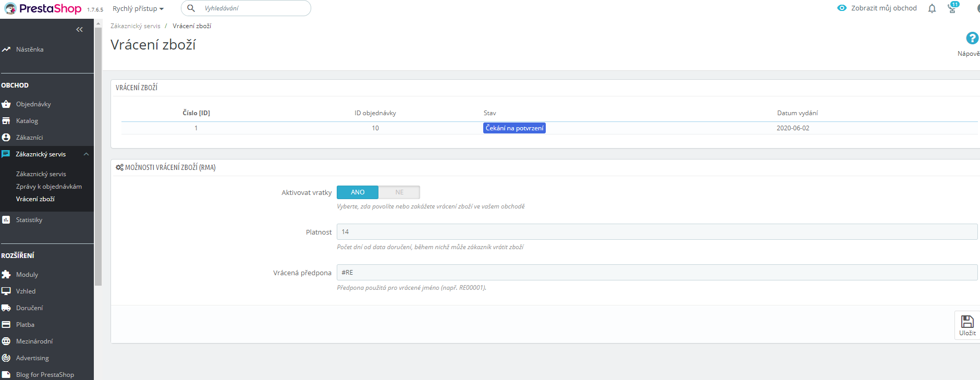980x380 pixels.
Task: Open Zákaznický servis submenu item
Action: click(x=41, y=174)
